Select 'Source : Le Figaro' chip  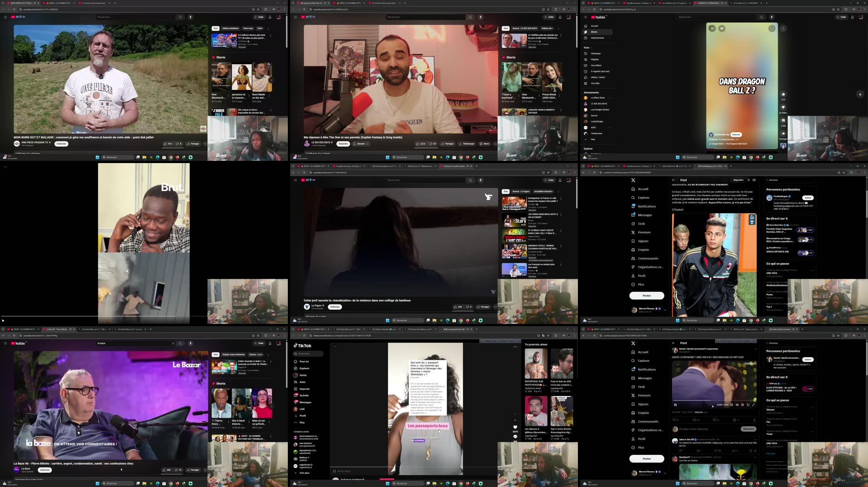point(521,191)
